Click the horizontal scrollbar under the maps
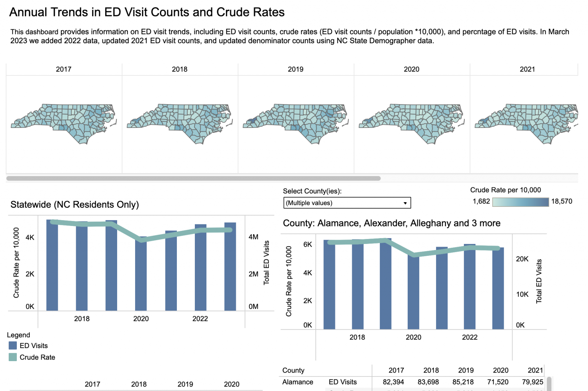Screen dimensions: 588x391 click(x=191, y=178)
